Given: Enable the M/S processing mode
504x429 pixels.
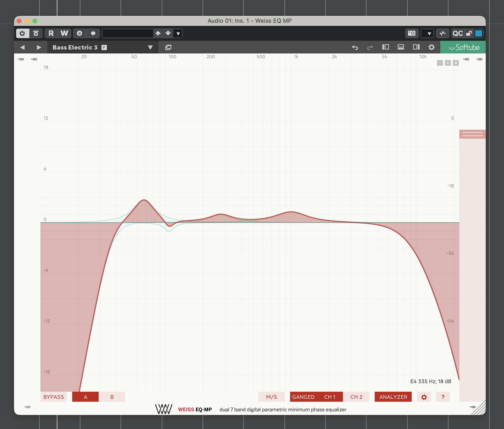Looking at the screenshot, I should point(272,397).
